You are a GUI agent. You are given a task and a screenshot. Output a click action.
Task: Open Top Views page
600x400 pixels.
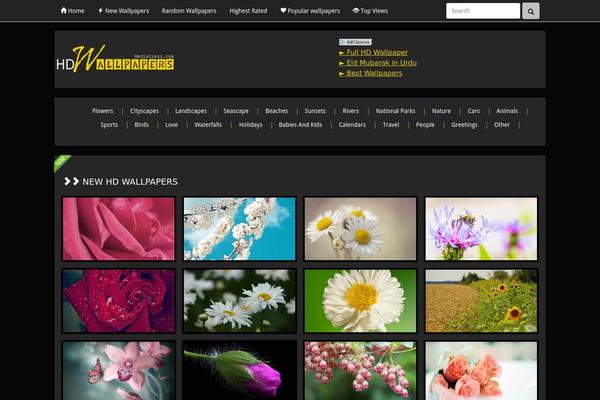pos(370,11)
